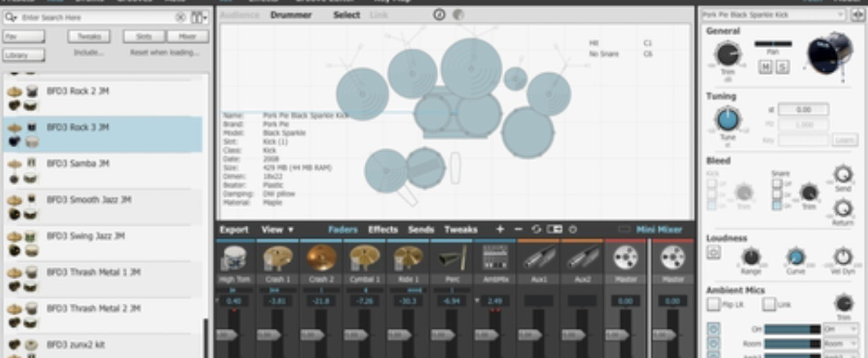Adjust the Trim knob in General
The height and width of the screenshot is (358, 868).
[x=728, y=53]
